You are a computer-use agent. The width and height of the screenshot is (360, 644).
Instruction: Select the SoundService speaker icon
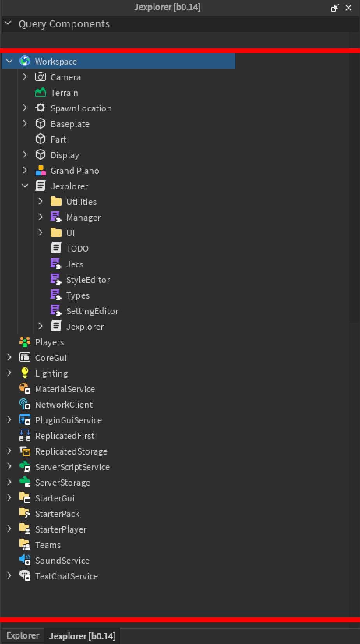pos(25,560)
